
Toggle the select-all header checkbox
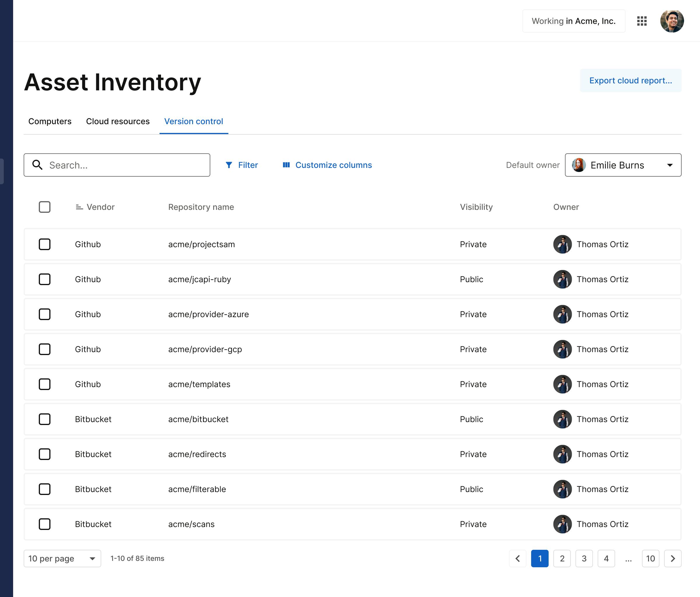coord(45,207)
